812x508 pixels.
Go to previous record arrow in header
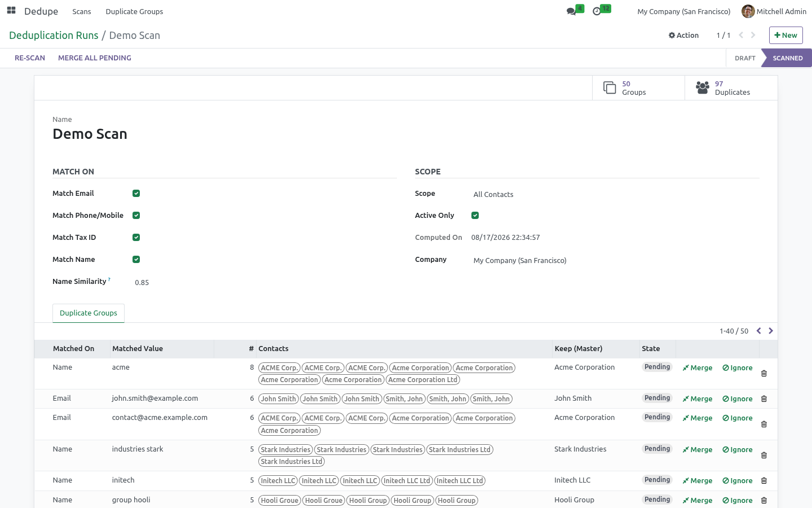(741, 35)
